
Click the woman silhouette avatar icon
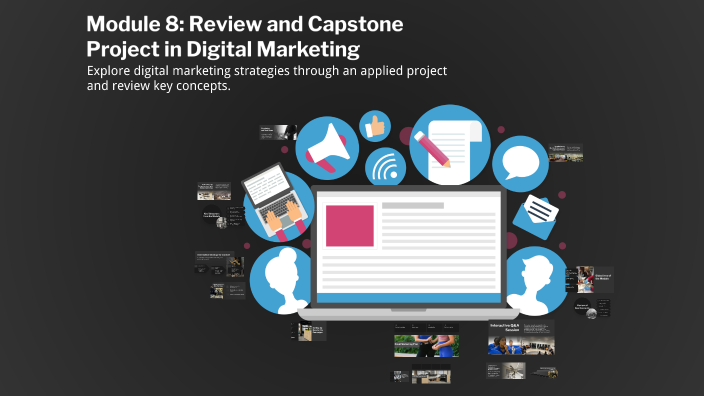tap(281, 280)
